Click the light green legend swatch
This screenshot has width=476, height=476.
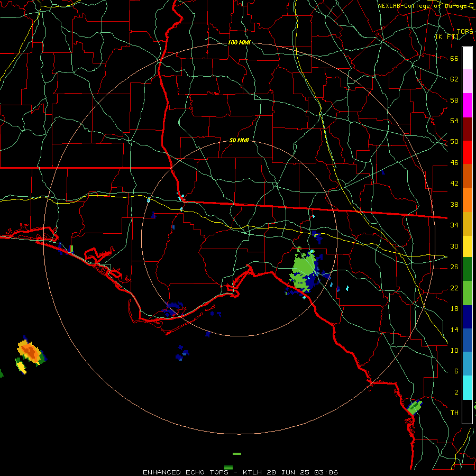(467, 293)
